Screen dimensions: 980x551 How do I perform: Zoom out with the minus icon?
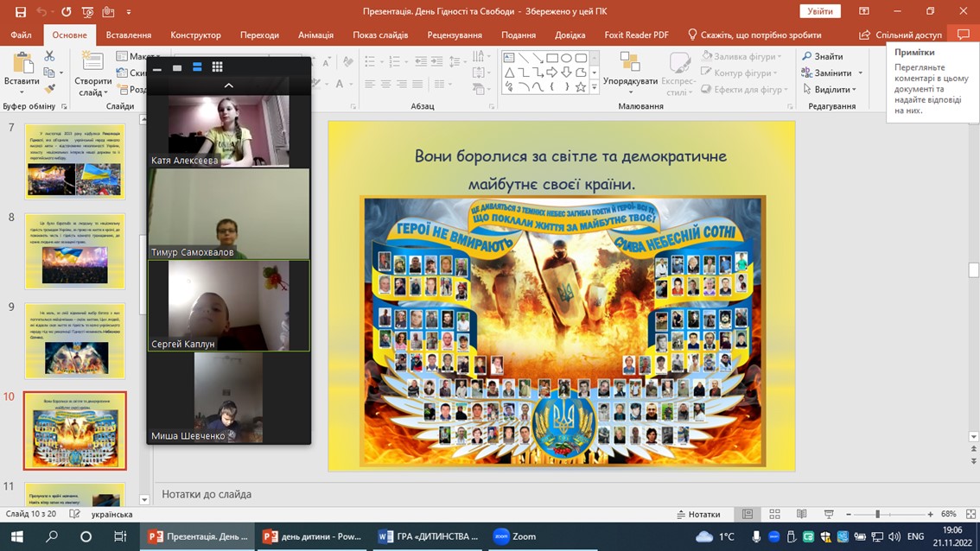[849, 514]
